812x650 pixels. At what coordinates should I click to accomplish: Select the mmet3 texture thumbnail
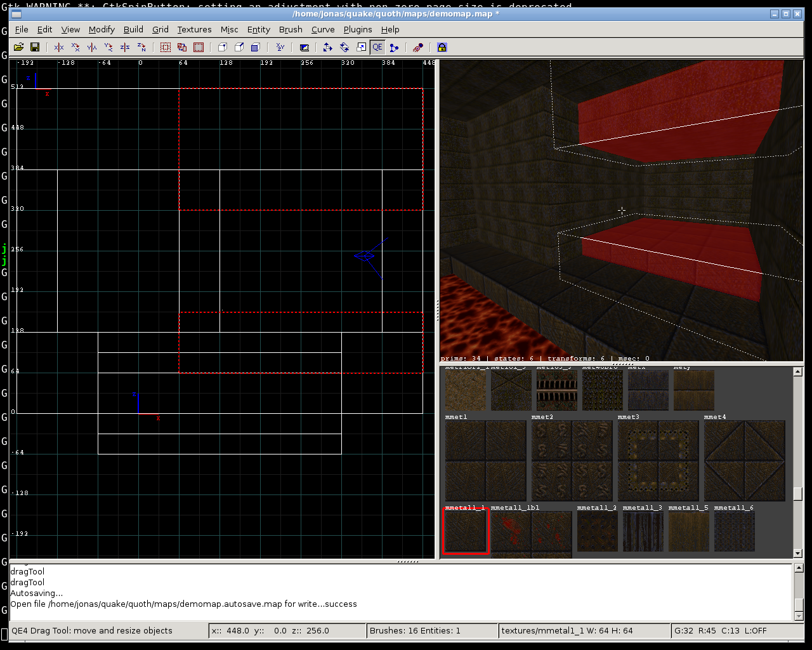658,461
